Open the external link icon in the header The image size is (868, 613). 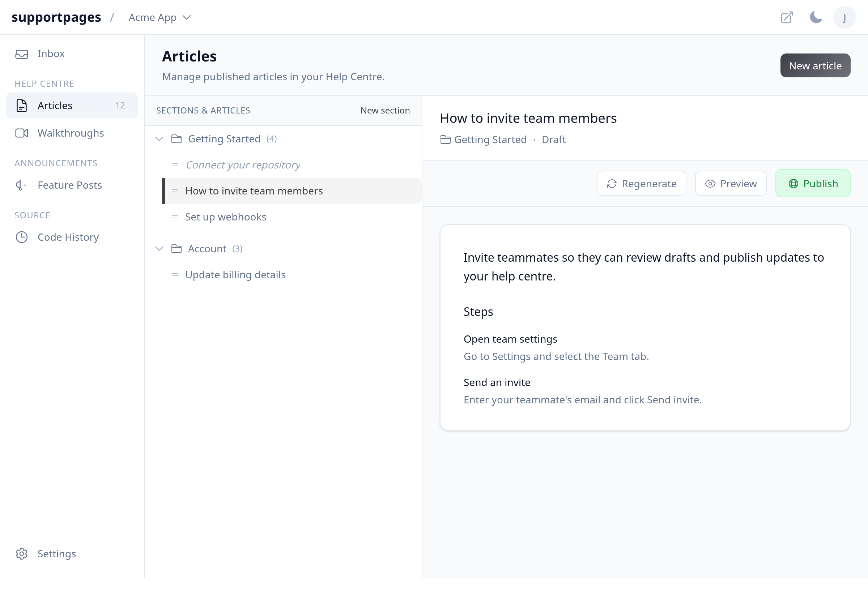point(787,17)
